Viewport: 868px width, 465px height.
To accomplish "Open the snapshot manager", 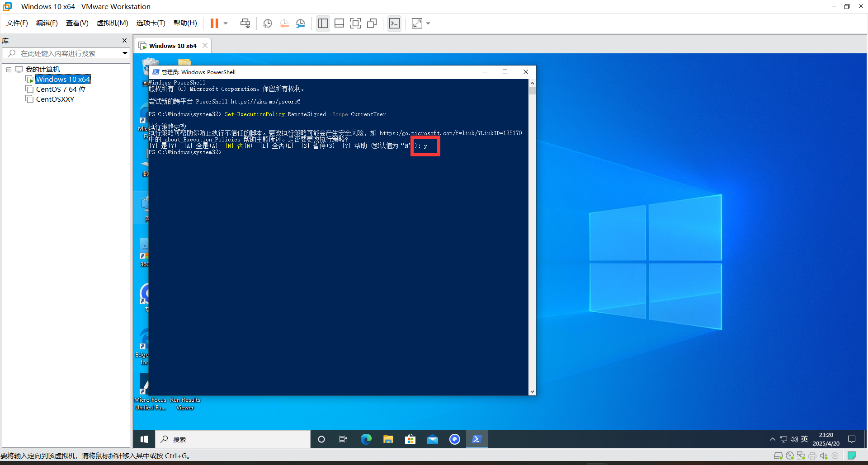I will click(x=301, y=23).
